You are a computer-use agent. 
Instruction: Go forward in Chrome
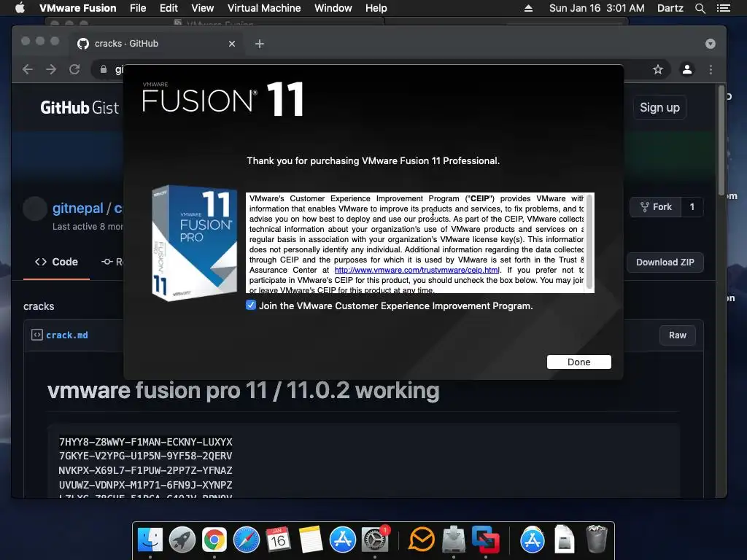[51, 69]
